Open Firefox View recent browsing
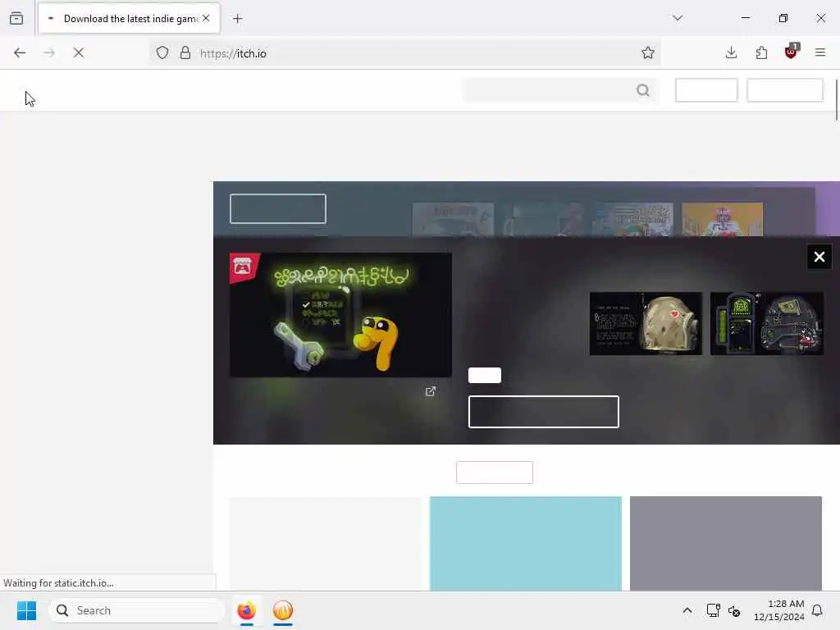Screen dimensions: 840x630 (x=16, y=19)
